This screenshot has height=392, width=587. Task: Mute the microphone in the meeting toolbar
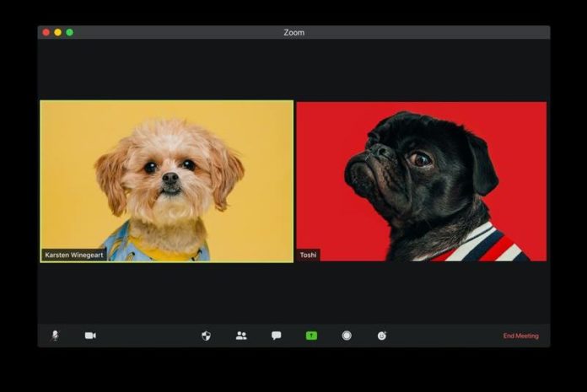coord(55,336)
